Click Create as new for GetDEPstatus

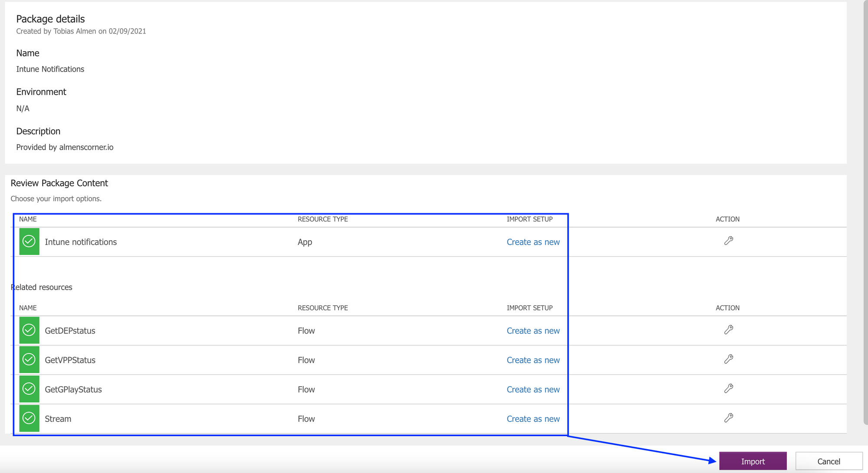533,331
